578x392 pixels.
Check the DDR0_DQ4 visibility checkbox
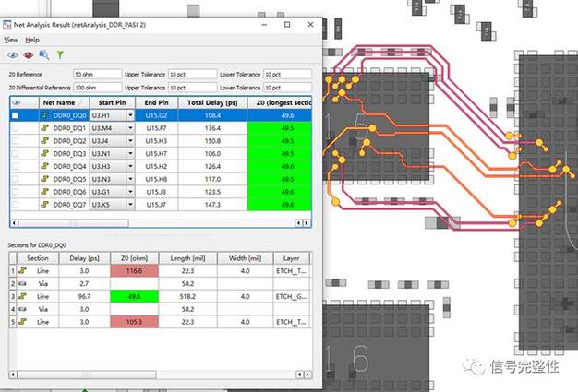click(15, 166)
